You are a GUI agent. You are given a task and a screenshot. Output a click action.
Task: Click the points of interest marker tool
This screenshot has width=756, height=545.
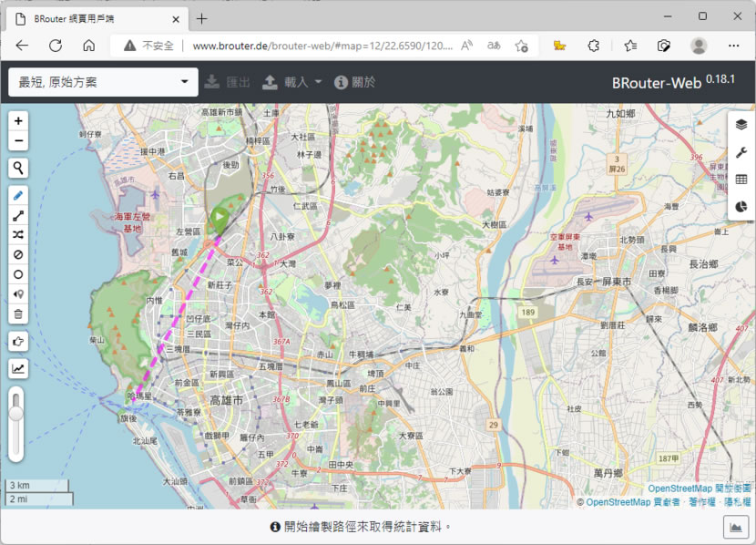coord(18,294)
